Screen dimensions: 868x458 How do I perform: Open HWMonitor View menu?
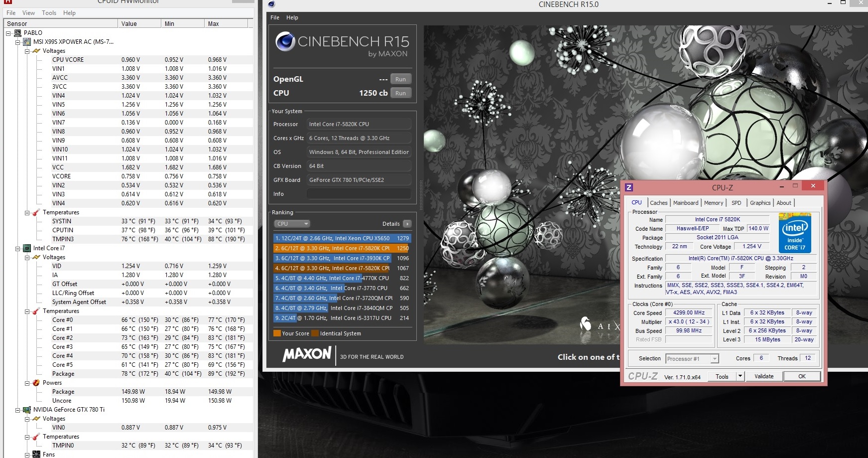click(28, 13)
